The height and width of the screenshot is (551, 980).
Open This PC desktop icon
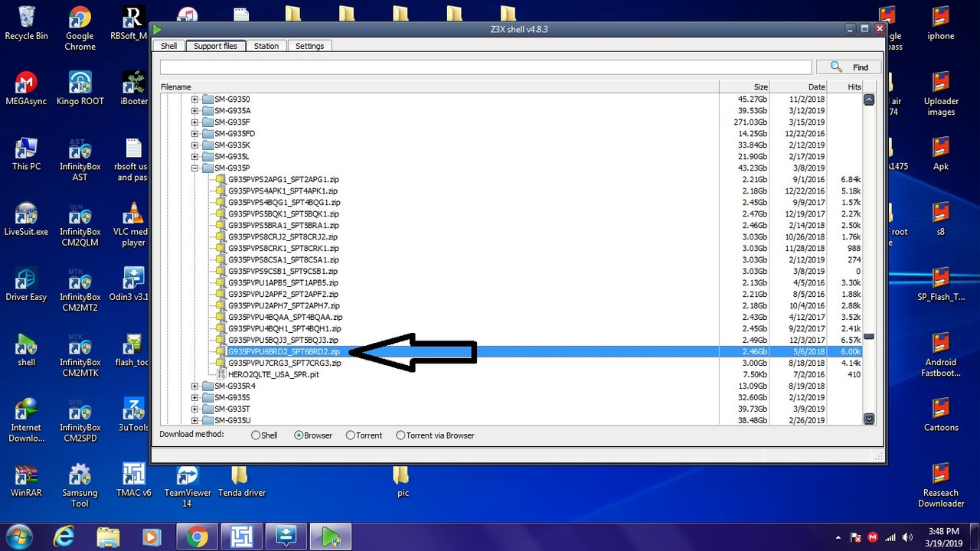(x=26, y=153)
